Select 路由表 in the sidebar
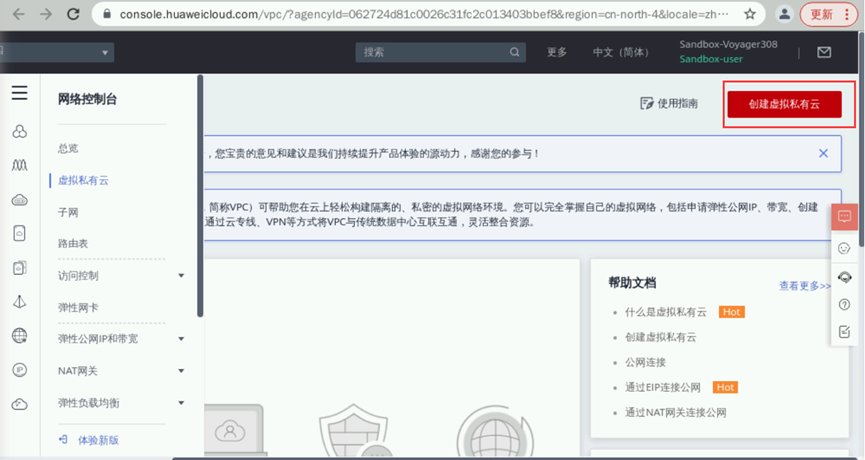Image resolution: width=865 pixels, height=460 pixels. pos(73,243)
